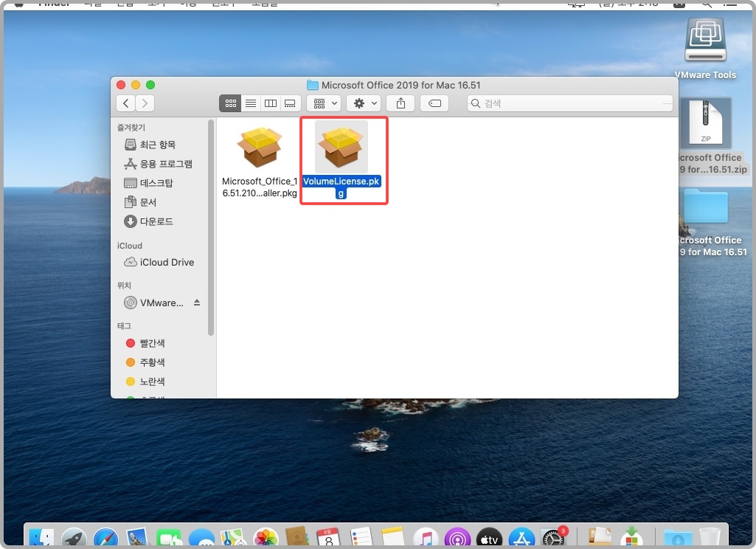The width and height of the screenshot is (756, 549).
Task: Open Finder from the Dock
Action: click(41, 538)
